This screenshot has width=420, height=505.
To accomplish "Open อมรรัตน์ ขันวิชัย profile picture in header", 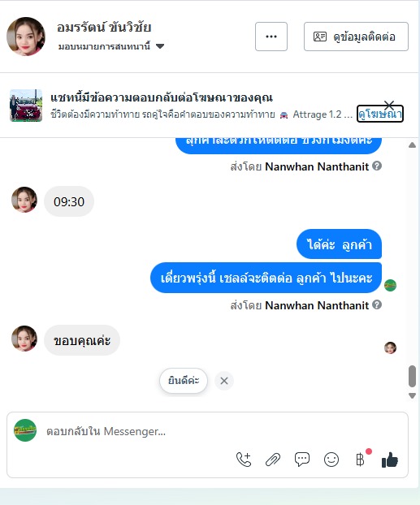I will 26,37.
